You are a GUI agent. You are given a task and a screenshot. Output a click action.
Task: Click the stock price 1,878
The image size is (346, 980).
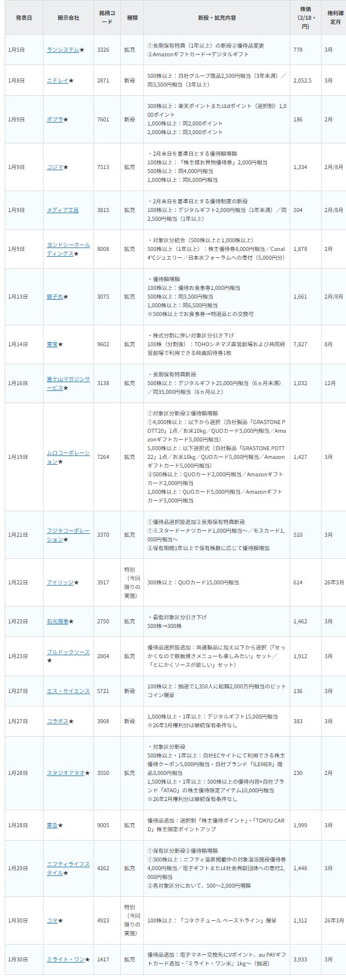[300, 249]
